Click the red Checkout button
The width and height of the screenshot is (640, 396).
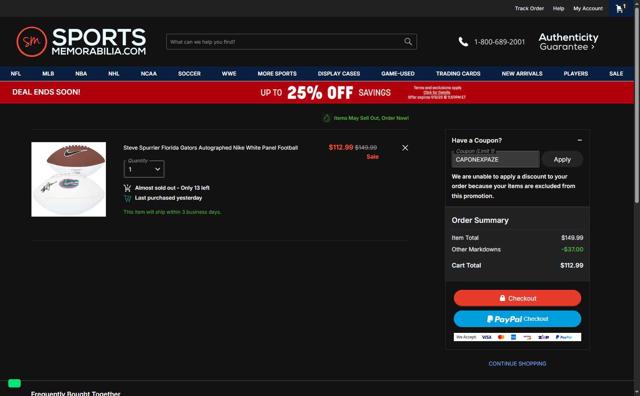(517, 298)
